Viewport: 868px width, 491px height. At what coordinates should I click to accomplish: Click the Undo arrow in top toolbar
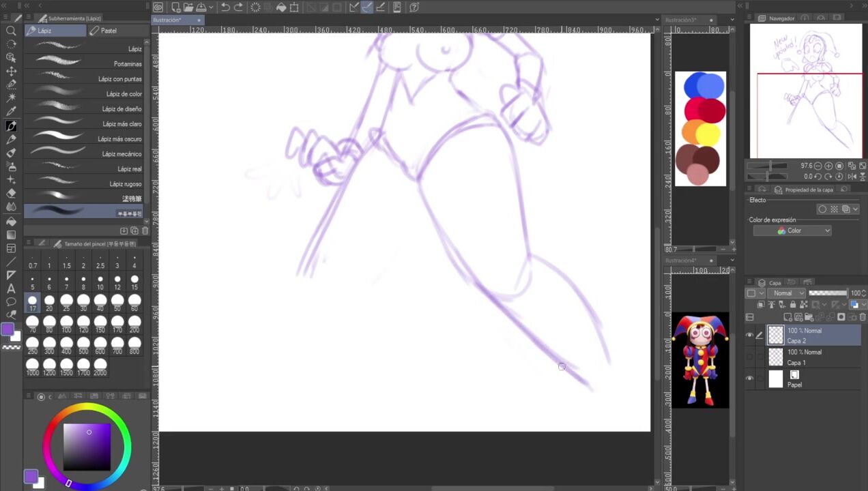(x=225, y=8)
